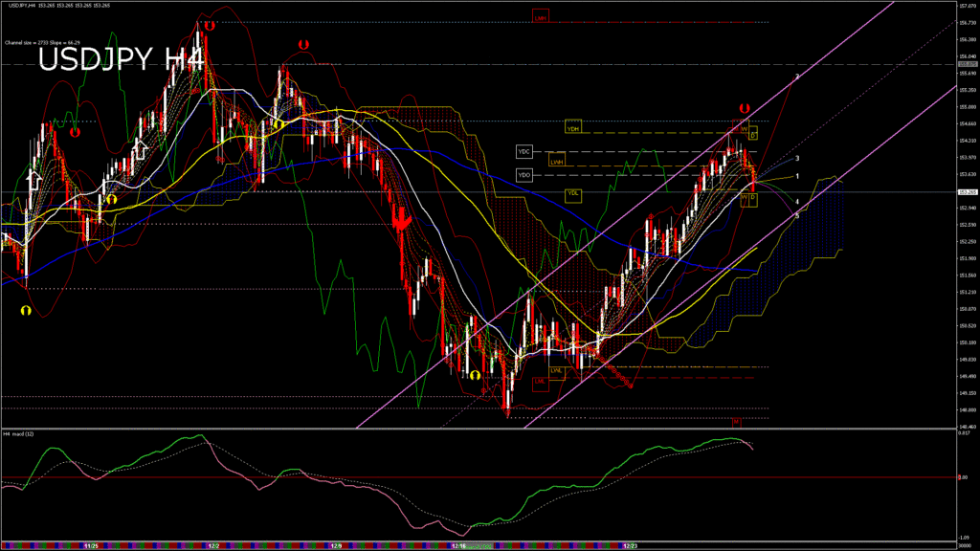The width and height of the screenshot is (980, 551).
Task: Select the red sell arrow at the highest peak
Action: 210,26
